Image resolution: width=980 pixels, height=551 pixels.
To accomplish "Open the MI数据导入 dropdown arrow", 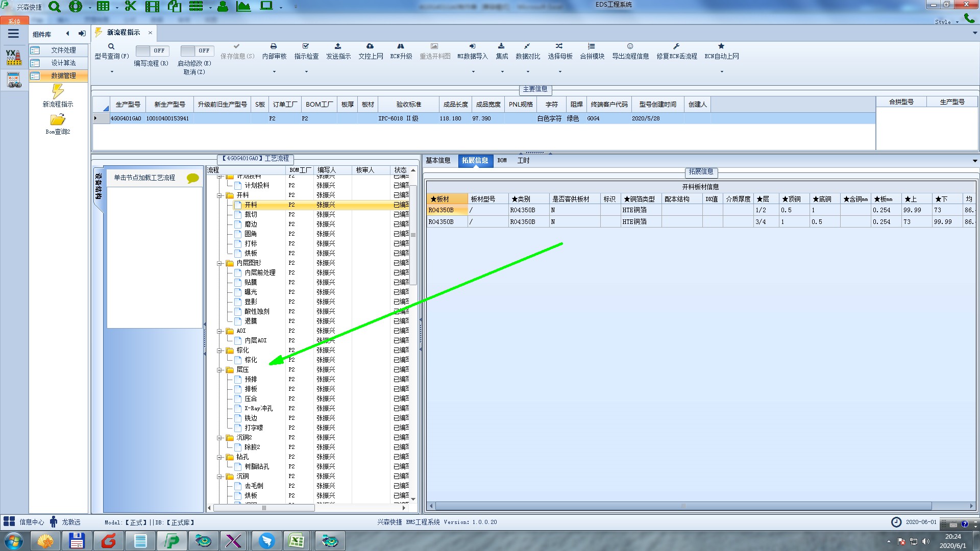I will pyautogui.click(x=473, y=72).
